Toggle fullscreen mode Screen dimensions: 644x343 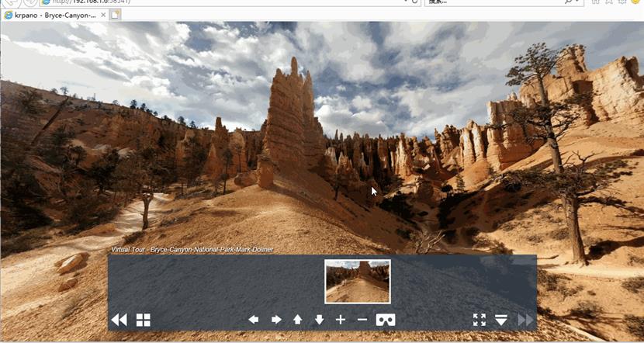[x=480, y=320]
